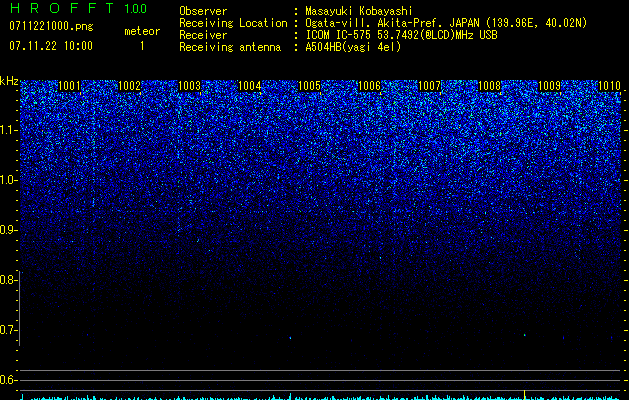Viewport: 629px width, 400px height.
Task: Click time marker 1006
Action: click(x=369, y=86)
